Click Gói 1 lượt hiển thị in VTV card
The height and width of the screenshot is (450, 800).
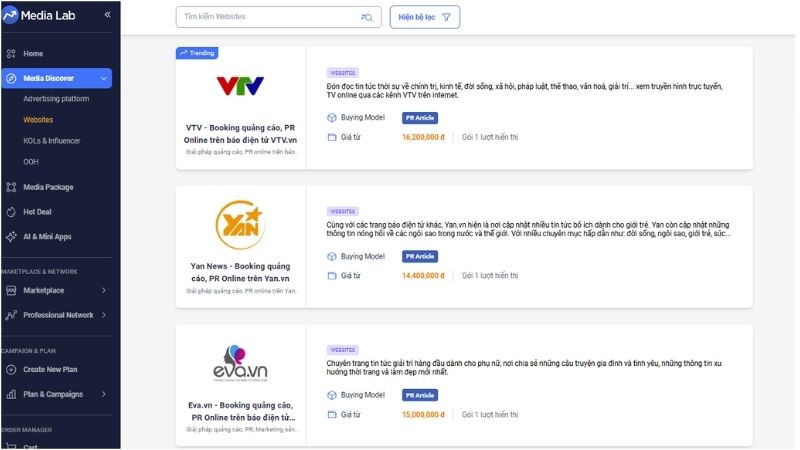(490, 137)
